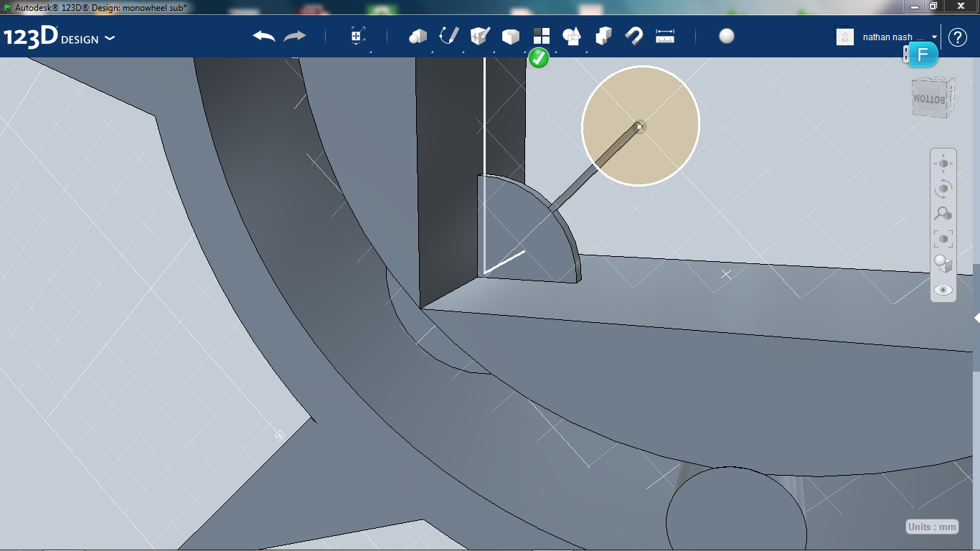Select the Sketch tool
Image resolution: width=980 pixels, height=551 pixels.
coord(449,36)
